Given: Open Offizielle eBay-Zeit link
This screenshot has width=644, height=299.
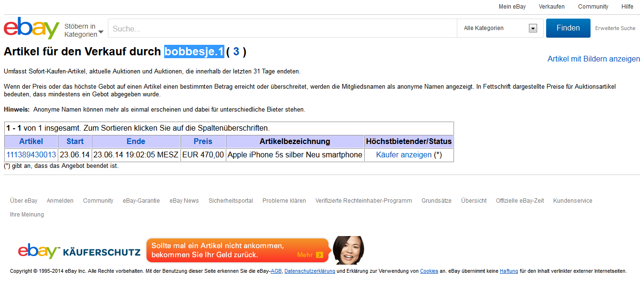Looking at the screenshot, I should tap(520, 201).
